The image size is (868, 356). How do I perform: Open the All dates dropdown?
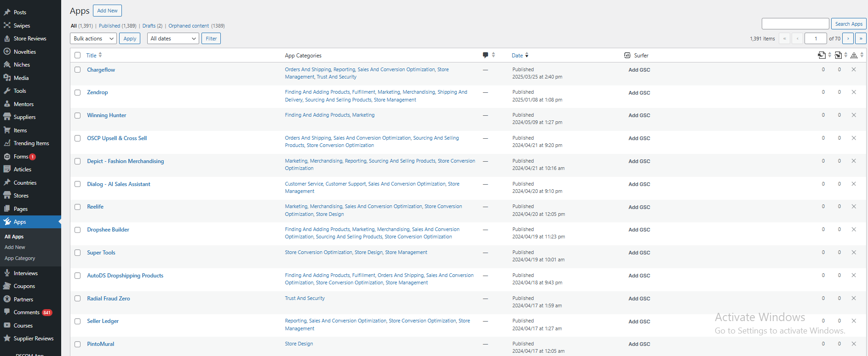[x=173, y=39]
